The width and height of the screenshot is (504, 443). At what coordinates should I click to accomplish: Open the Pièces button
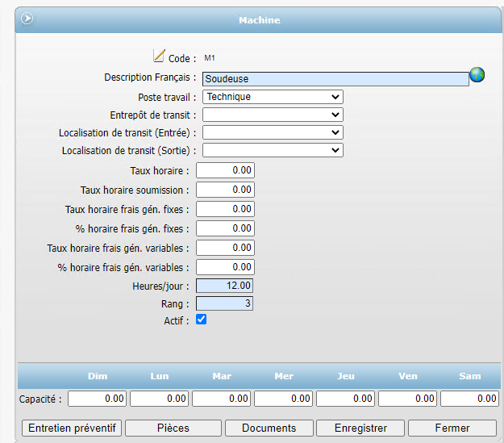coord(173,428)
